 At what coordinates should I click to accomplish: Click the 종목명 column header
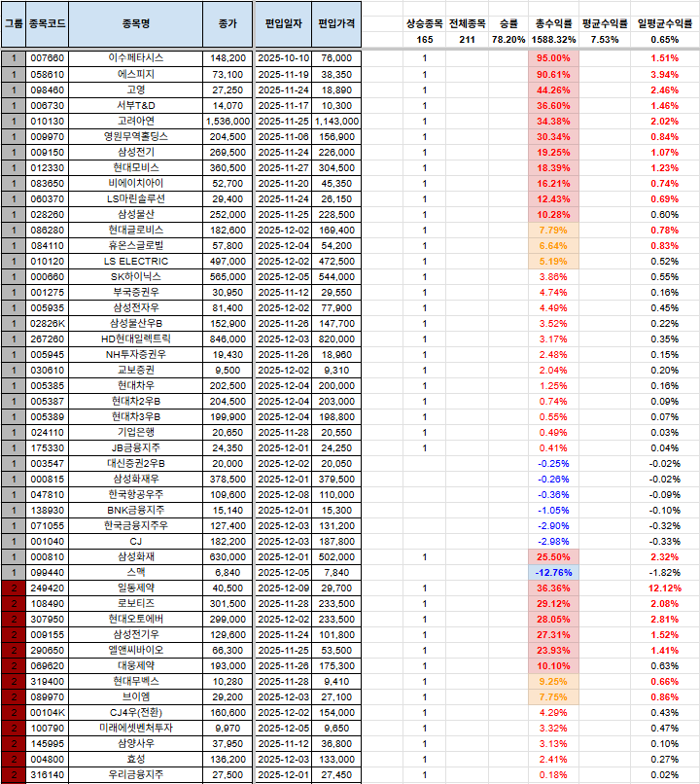[135, 24]
